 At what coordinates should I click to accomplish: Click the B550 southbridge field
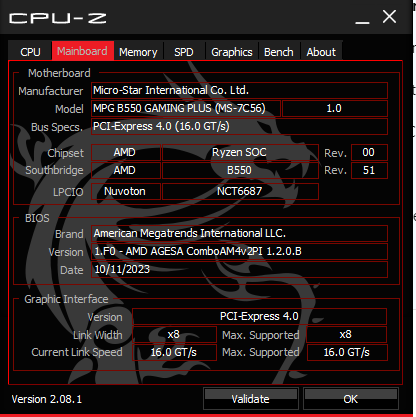(240, 170)
